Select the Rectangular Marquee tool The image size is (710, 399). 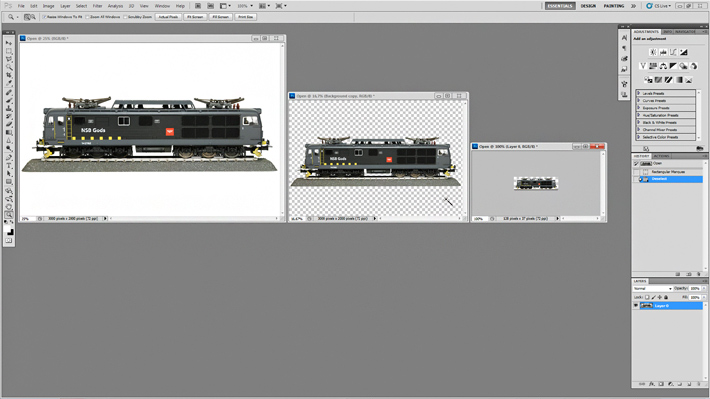pyautogui.click(x=9, y=51)
